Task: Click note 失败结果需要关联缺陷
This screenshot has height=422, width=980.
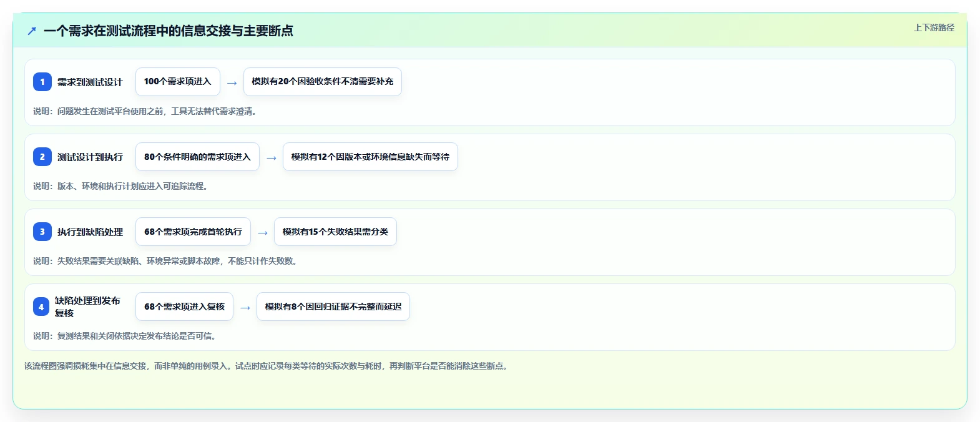Action: tap(166, 261)
